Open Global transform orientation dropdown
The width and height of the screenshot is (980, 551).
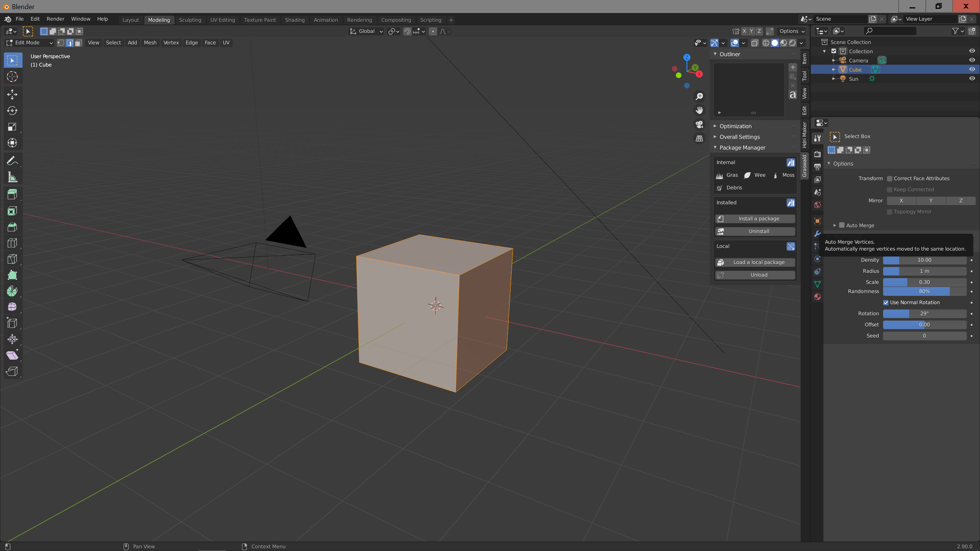(366, 31)
